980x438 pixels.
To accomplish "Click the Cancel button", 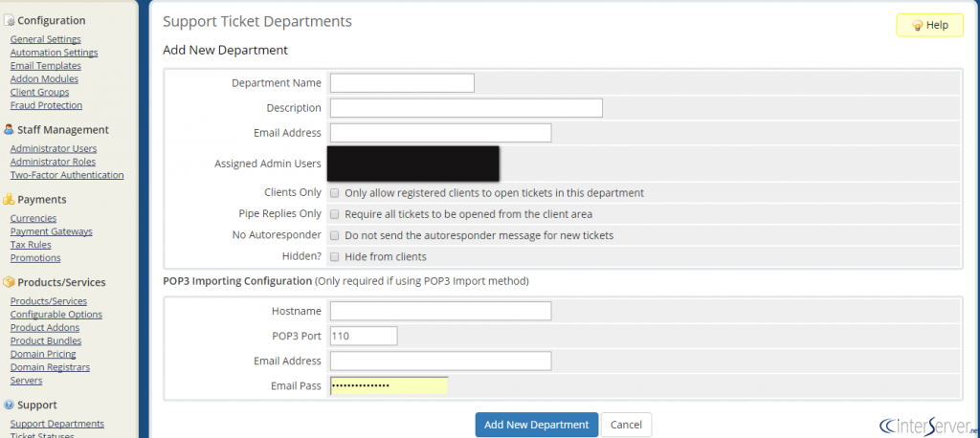I will [x=626, y=425].
